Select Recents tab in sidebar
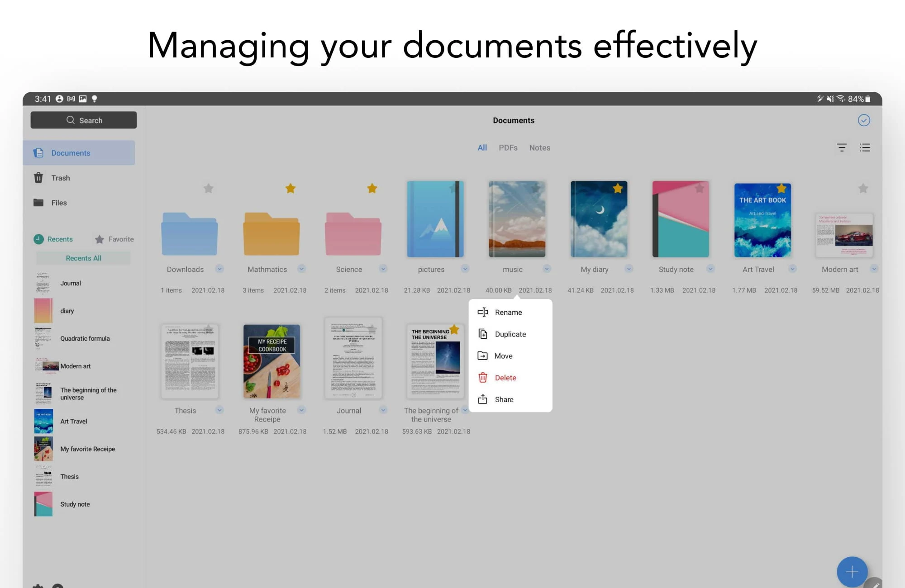Viewport: 905px width, 588px height. pyautogui.click(x=53, y=239)
